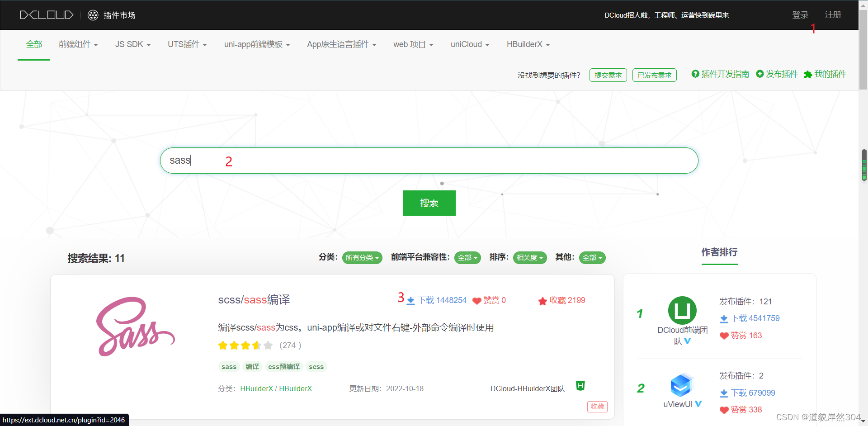This screenshot has height=426, width=868.
Task: Open the scss/sass编译 plugin title
Action: (254, 300)
